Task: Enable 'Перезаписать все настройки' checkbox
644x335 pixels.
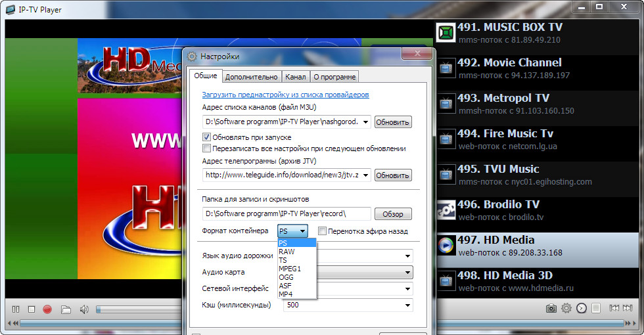Action: (x=206, y=148)
